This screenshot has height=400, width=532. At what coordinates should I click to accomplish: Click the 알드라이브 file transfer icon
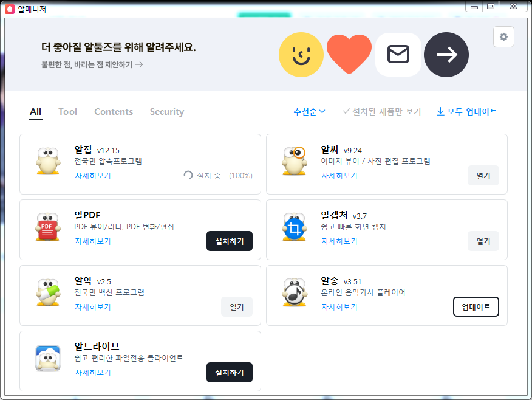[48, 358]
